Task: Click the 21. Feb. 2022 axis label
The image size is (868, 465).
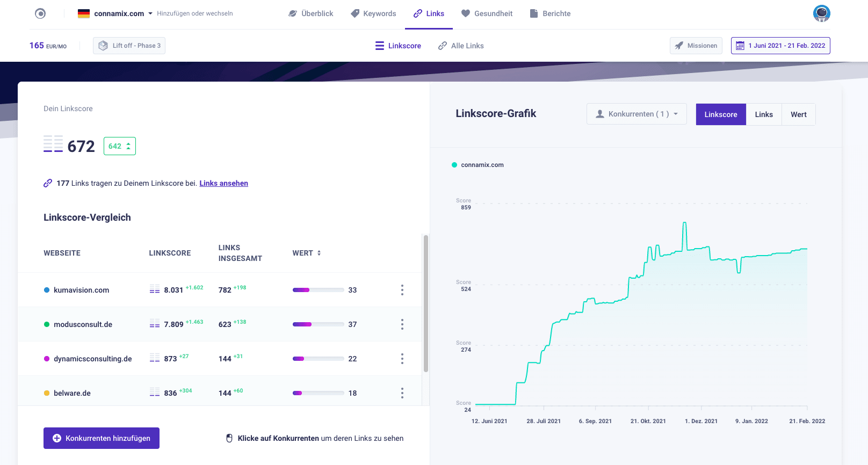Action: tap(807, 421)
